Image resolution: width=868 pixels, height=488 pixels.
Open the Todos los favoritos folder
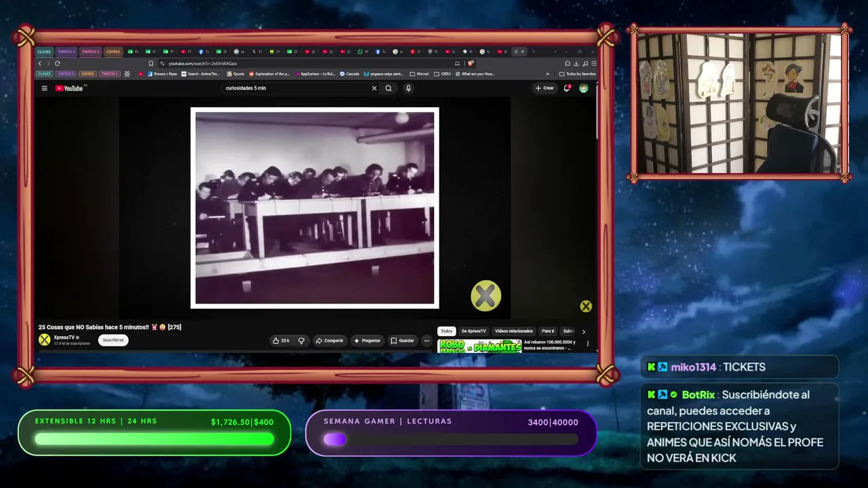click(x=578, y=74)
